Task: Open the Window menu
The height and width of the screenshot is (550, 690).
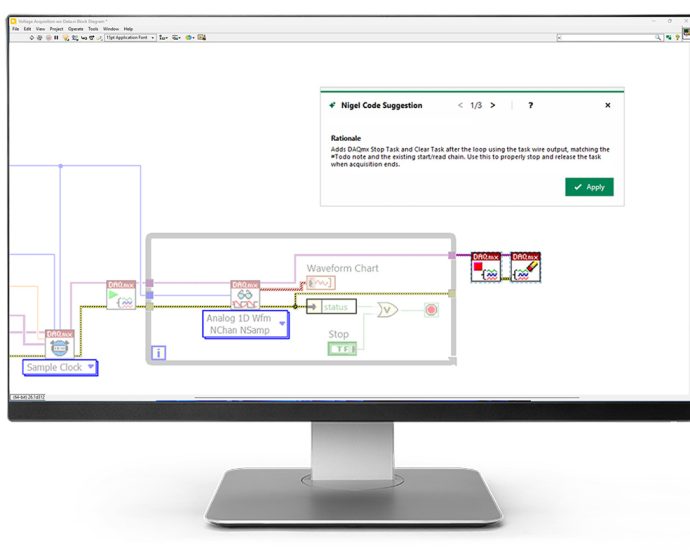Action: pyautogui.click(x=111, y=29)
